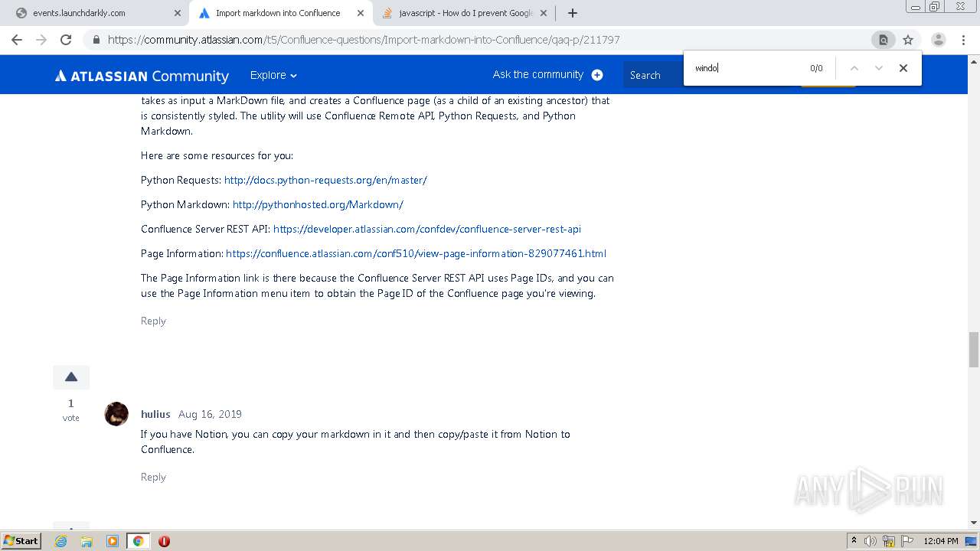Click the community Search field
This screenshot has width=980, height=551.
(x=653, y=75)
